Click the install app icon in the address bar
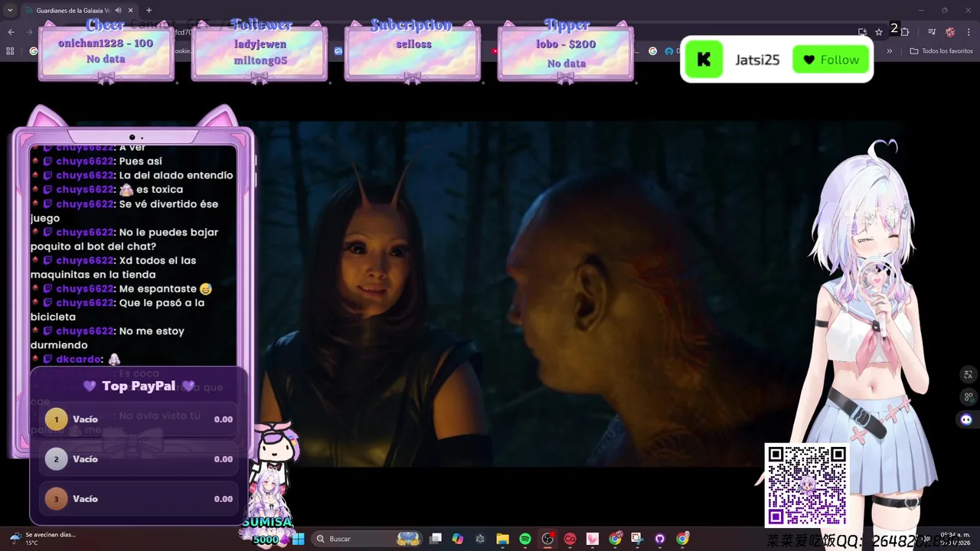 pyautogui.click(x=862, y=31)
